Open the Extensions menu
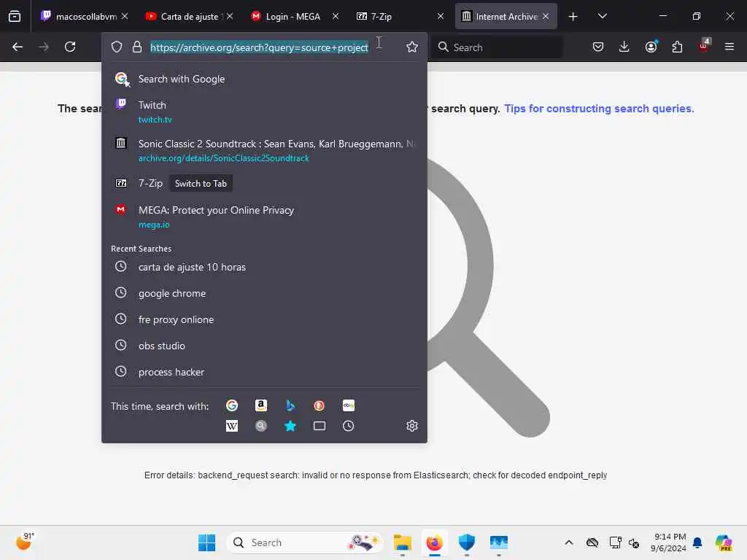747x560 pixels. [x=677, y=47]
